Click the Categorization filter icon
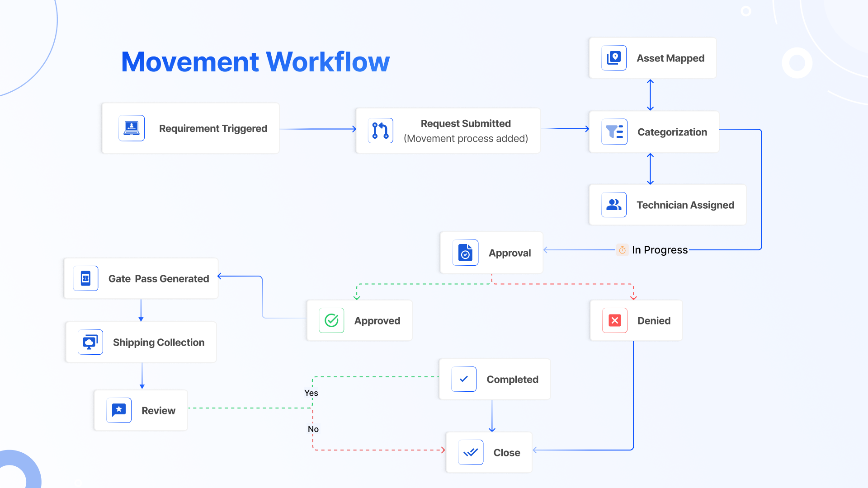The height and width of the screenshot is (488, 868). point(614,132)
